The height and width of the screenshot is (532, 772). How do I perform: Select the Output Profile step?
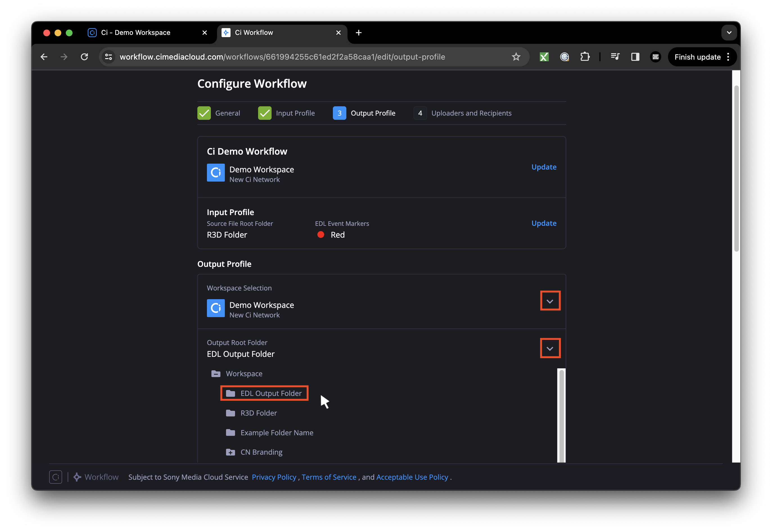point(364,113)
